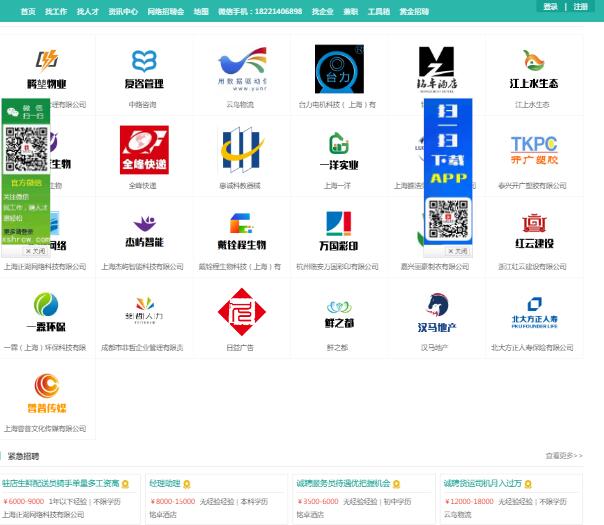The height and width of the screenshot is (525, 604).
Task: Open the 腾望物业 company logo
Action: point(47,69)
